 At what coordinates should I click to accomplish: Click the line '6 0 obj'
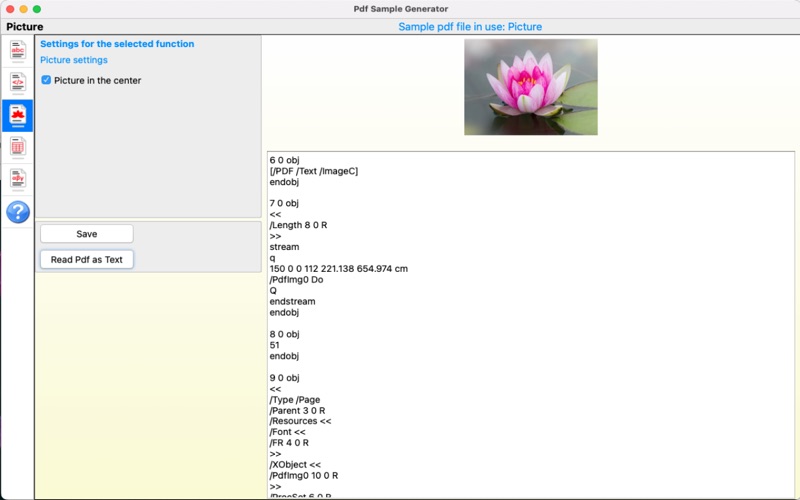[284, 160]
